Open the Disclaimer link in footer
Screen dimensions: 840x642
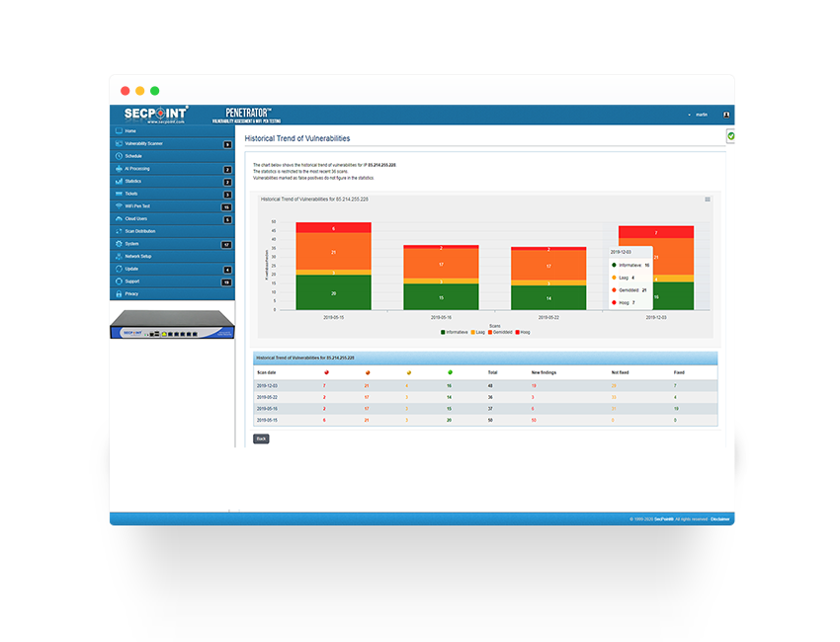719,519
